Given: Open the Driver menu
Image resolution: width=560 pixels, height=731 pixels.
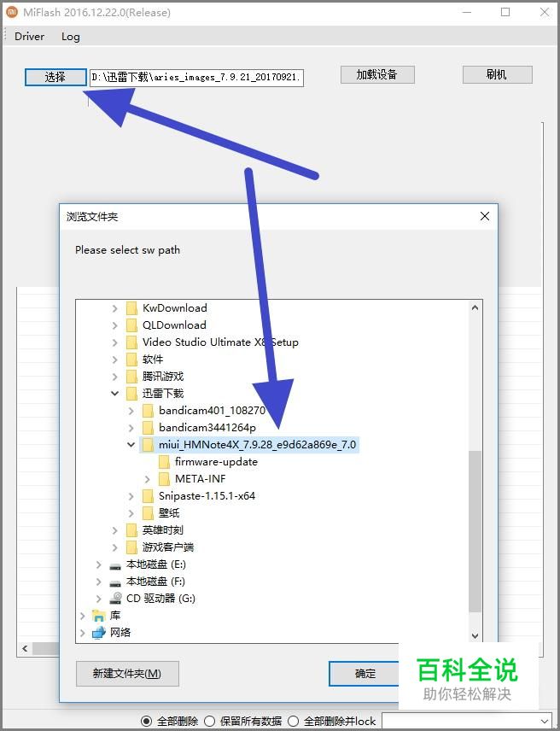Looking at the screenshot, I should 29,37.
